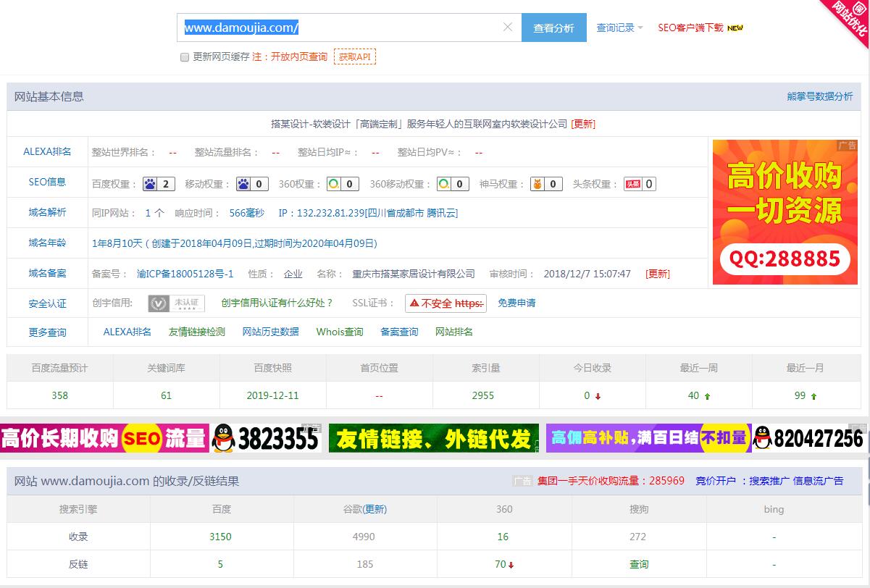Click the 高价收购一切资源 ad banner
This screenshot has width=870, height=588.
[785, 212]
